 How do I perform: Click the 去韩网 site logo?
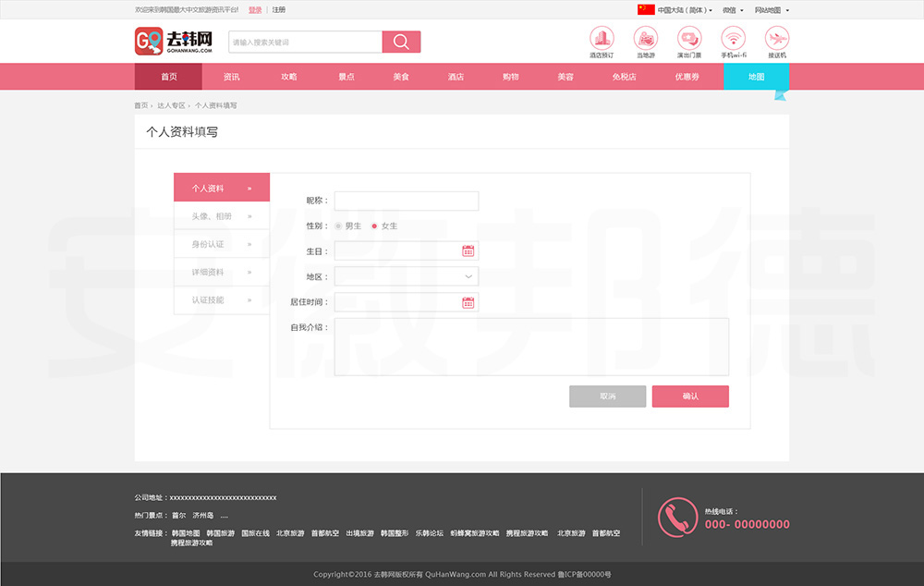pyautogui.click(x=175, y=42)
